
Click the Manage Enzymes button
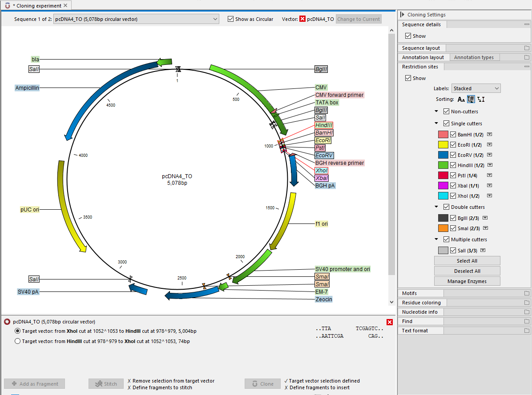(x=467, y=281)
